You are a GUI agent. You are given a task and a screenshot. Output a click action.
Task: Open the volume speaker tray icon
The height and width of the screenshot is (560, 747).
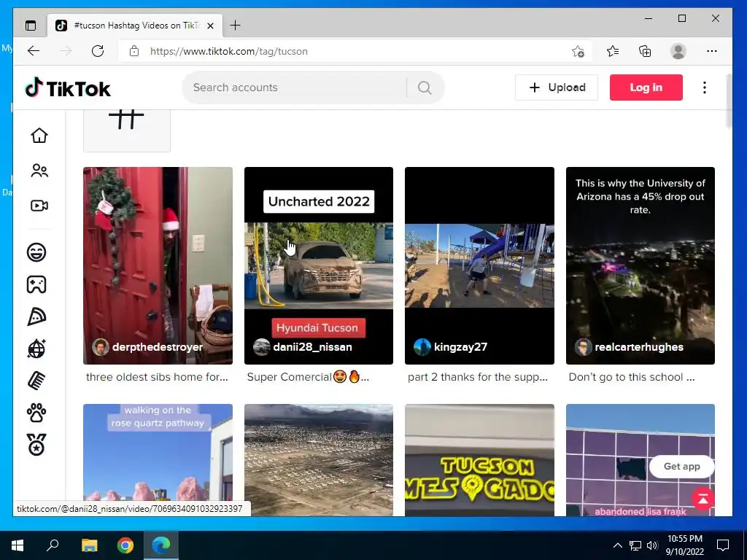tap(652, 545)
